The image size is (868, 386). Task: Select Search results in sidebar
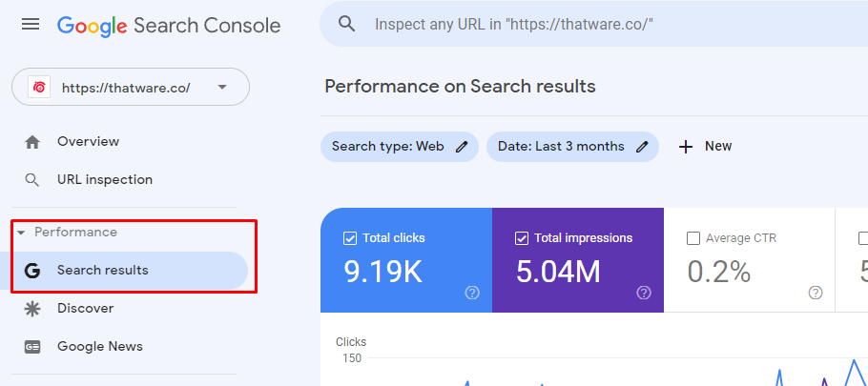point(102,271)
